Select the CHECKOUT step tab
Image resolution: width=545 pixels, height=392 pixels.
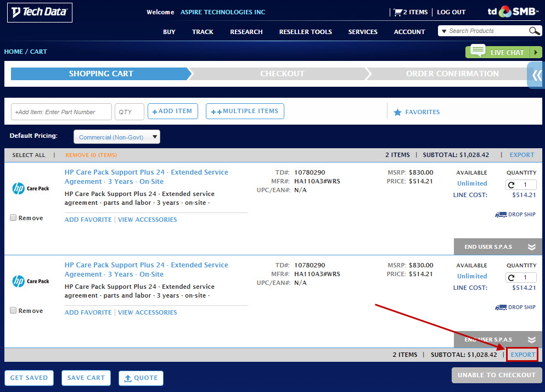(x=282, y=74)
